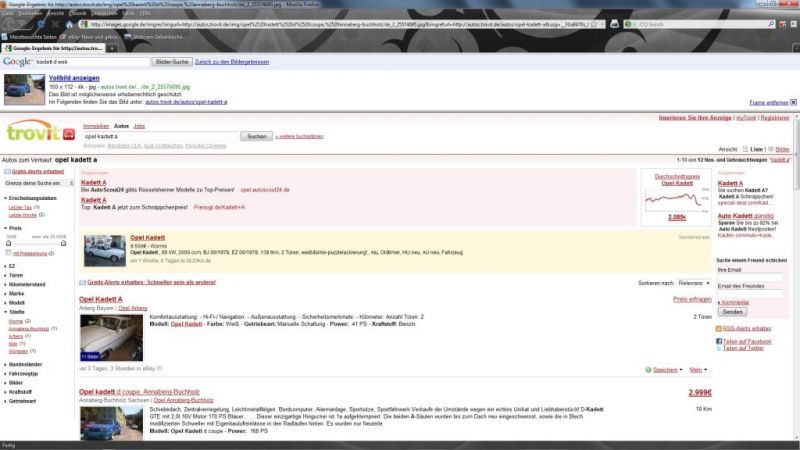The width and height of the screenshot is (800, 450).
Task: Click the red toolbar icon next to the ICQ search box
Action: [783, 24]
